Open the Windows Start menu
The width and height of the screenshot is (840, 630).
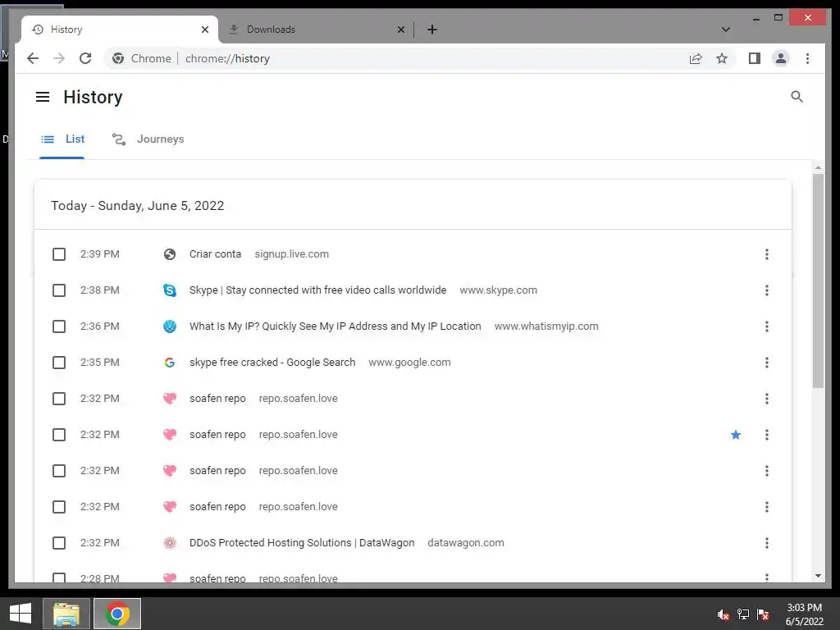pyautogui.click(x=21, y=614)
